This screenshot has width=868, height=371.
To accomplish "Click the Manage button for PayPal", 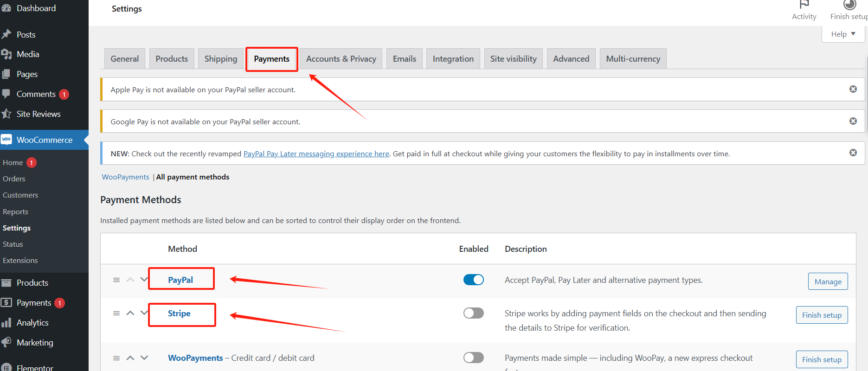I will [828, 281].
